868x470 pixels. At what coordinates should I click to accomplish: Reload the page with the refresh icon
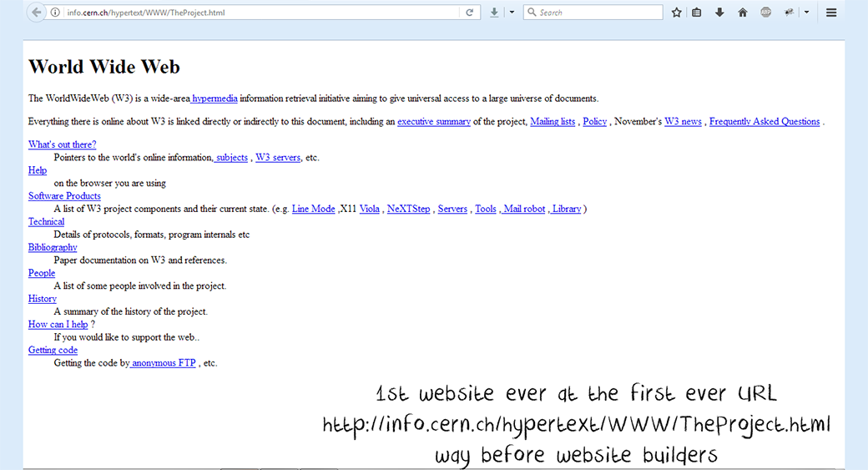tap(470, 13)
